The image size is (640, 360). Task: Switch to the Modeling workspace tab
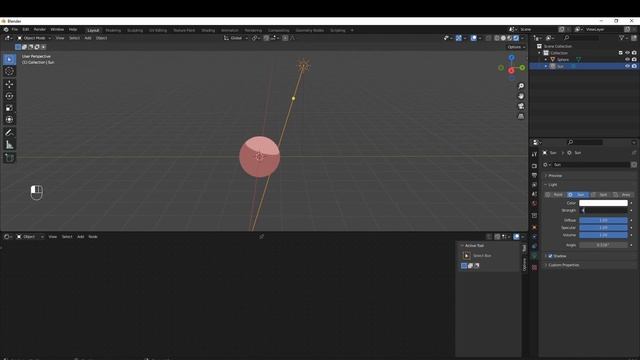click(x=113, y=30)
